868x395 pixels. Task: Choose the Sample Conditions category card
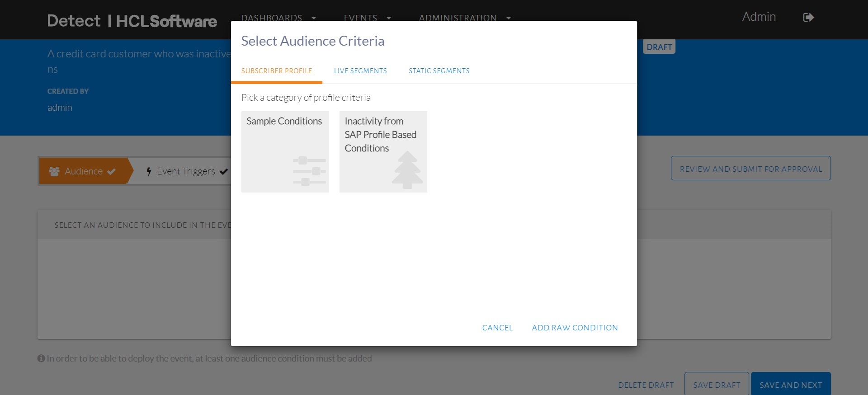click(285, 151)
